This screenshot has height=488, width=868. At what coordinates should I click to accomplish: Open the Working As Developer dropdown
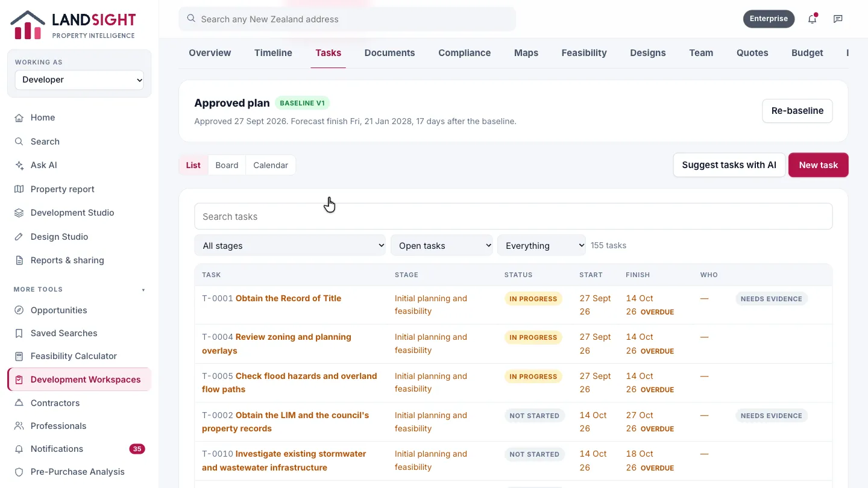[x=80, y=80]
